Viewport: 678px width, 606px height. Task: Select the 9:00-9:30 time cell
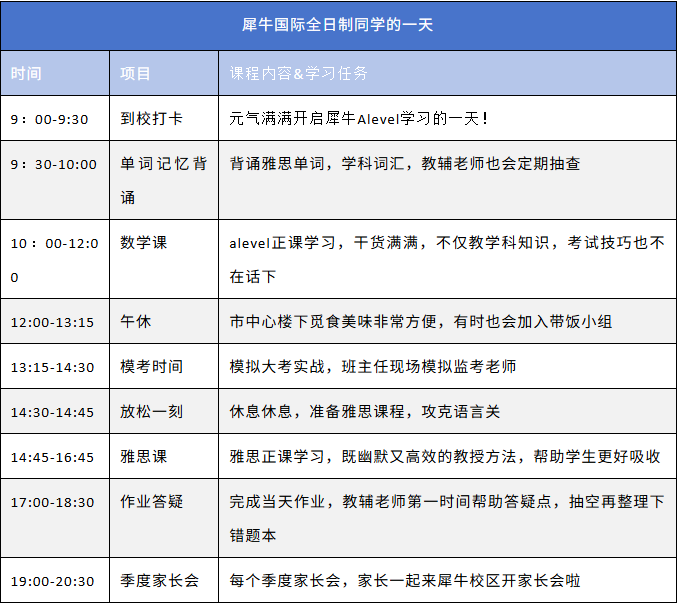click(50, 119)
